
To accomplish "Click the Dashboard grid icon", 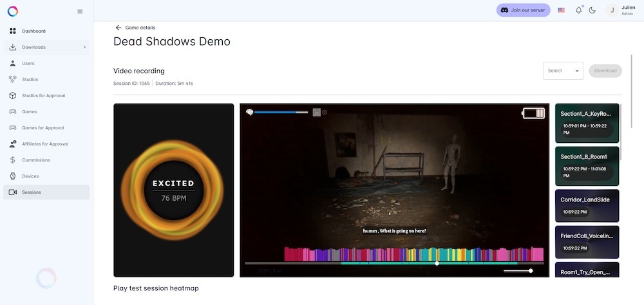I will point(13,31).
